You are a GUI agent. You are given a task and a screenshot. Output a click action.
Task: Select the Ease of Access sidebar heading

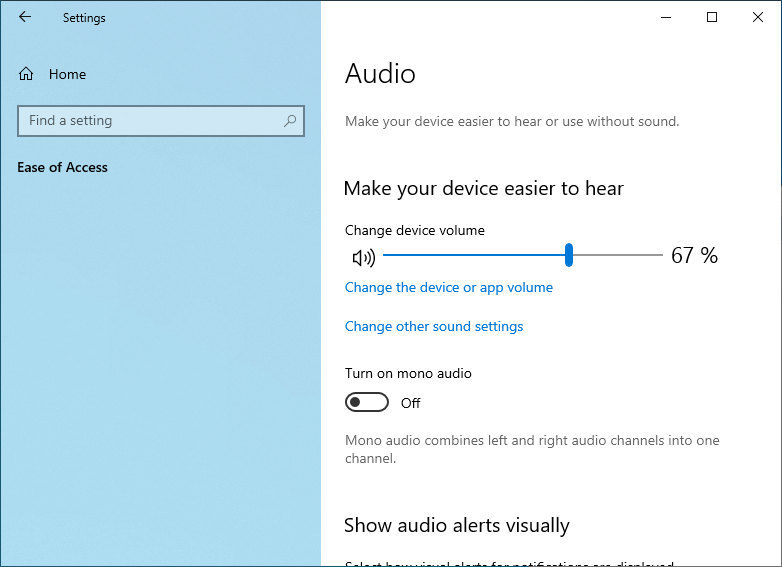tap(62, 167)
